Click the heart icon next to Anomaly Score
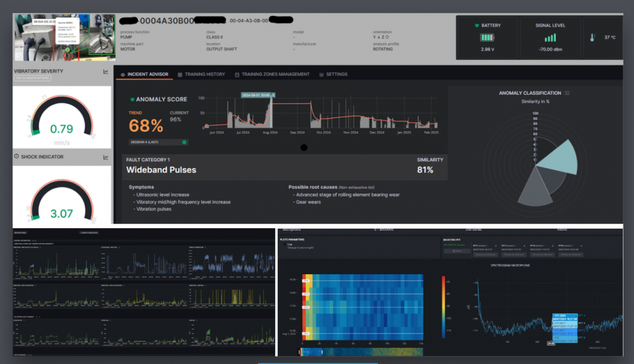The image size is (634, 364). pyautogui.click(x=132, y=98)
